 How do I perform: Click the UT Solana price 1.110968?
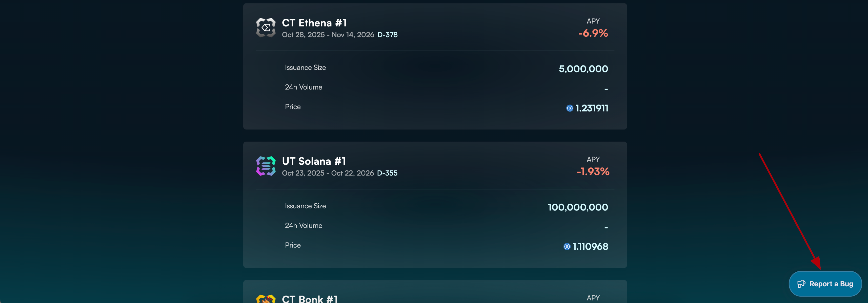(590, 247)
